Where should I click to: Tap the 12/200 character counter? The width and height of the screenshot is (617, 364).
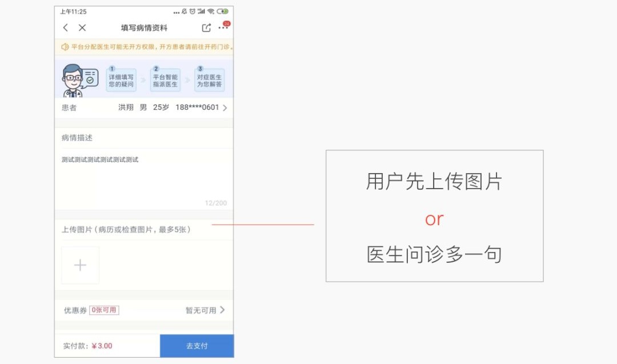(215, 203)
